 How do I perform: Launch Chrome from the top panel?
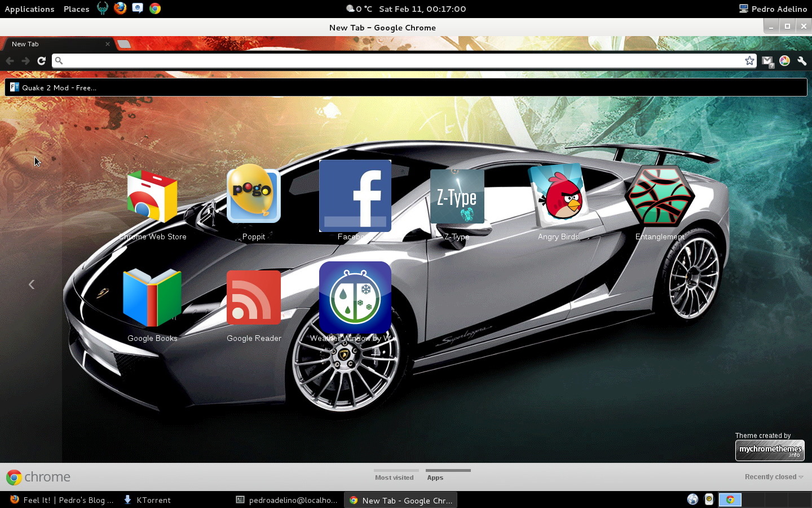point(155,8)
